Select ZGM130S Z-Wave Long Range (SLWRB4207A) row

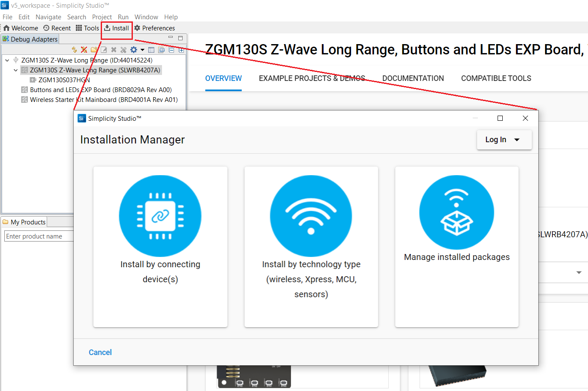point(95,70)
